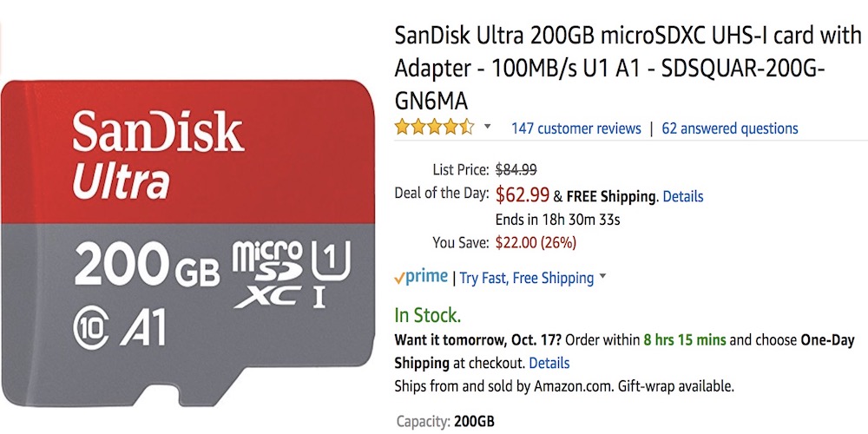Expand the Try Fast, Free Shipping arrow
868x434 pixels.
click(x=603, y=279)
